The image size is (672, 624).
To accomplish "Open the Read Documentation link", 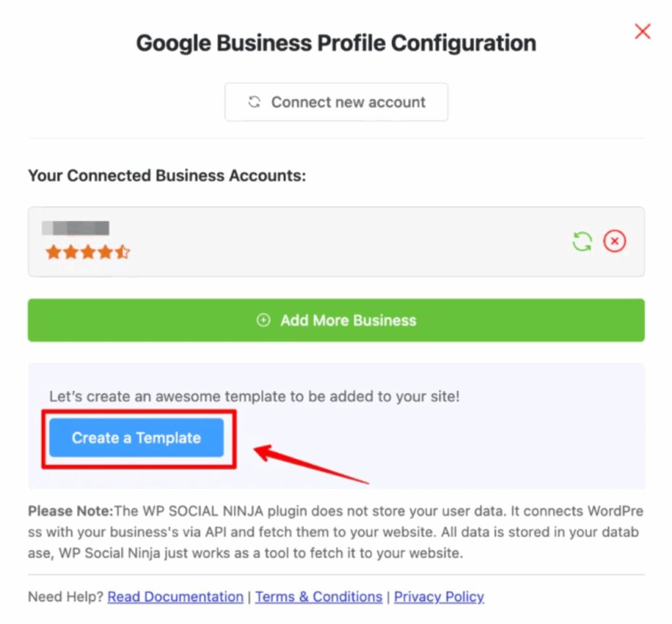I will click(175, 596).
